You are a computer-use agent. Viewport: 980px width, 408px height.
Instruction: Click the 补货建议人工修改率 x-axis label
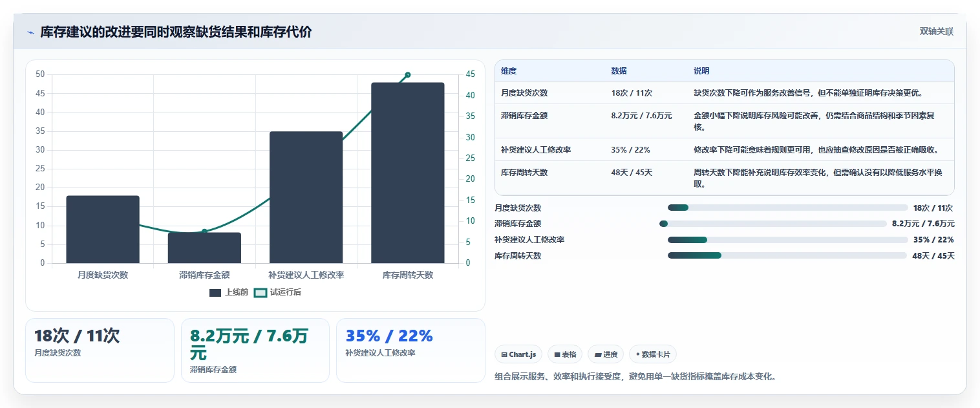point(306,275)
